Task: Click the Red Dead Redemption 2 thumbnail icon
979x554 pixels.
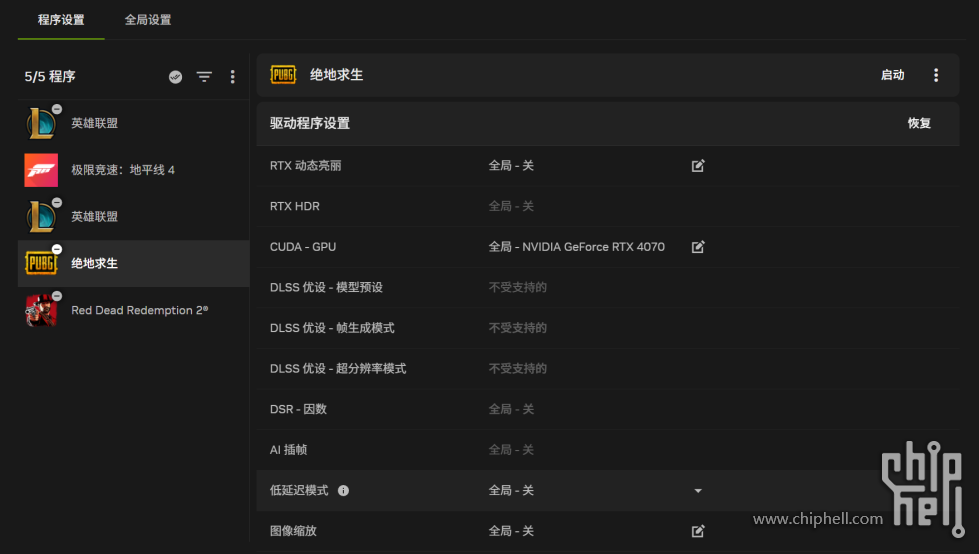Action: pyautogui.click(x=41, y=310)
